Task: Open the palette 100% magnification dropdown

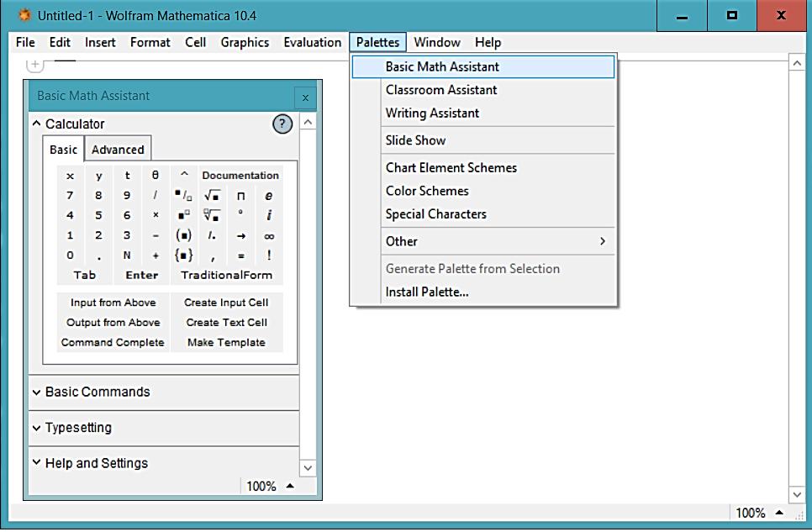Action: 271,486
